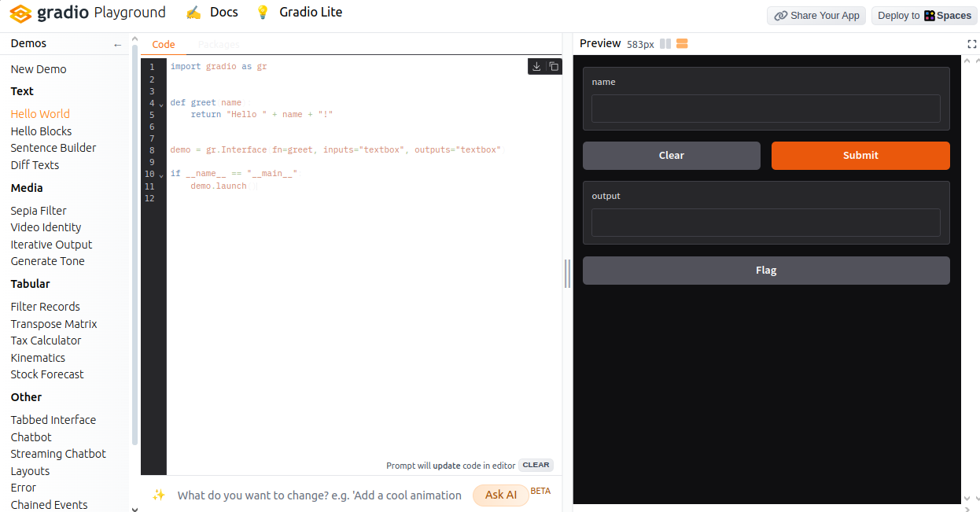Open the Error demo
Screen dimensions: 980x512
pyautogui.click(x=24, y=488)
